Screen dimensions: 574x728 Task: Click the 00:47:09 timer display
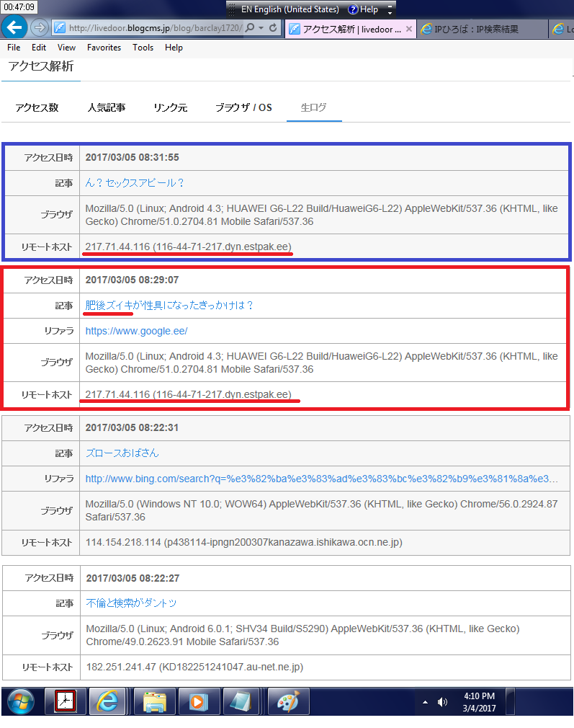19,7
